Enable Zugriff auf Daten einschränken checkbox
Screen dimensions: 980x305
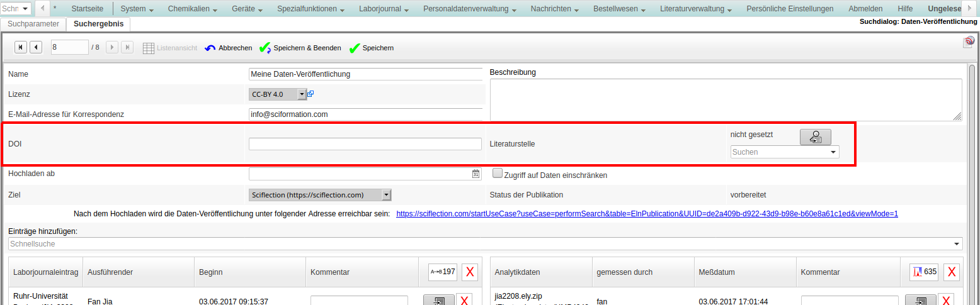[498, 173]
